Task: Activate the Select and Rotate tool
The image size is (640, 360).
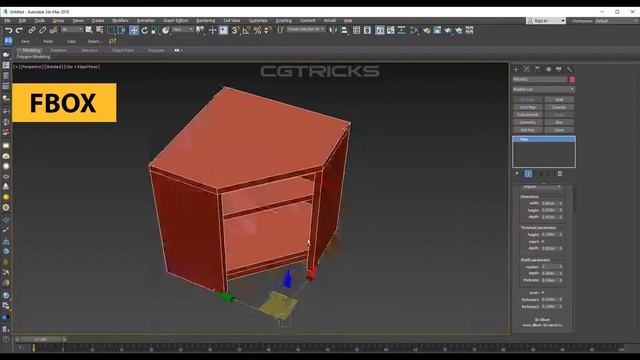Action: [x=144, y=30]
